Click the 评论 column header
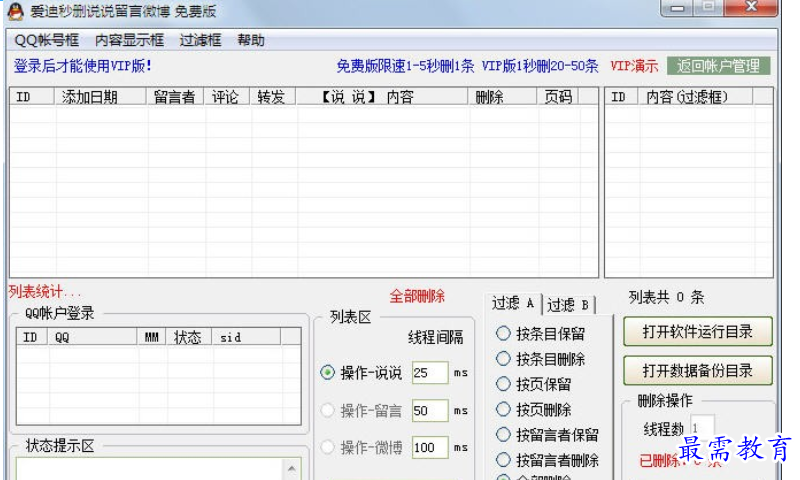Image resolution: width=800 pixels, height=480 pixels. 227,96
